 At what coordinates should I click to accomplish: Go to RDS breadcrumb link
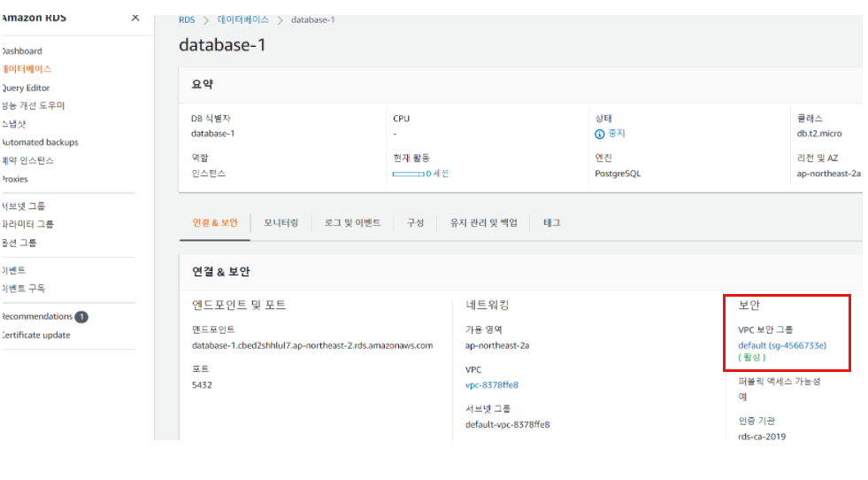click(187, 20)
